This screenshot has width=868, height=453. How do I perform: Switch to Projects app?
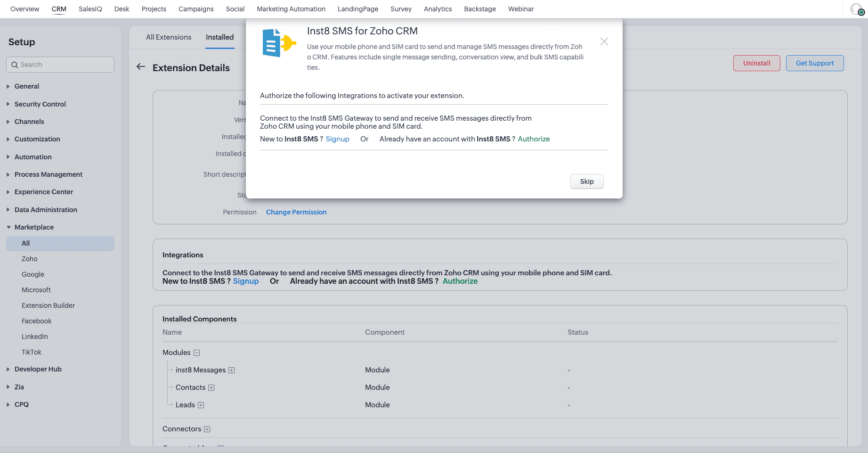[154, 9]
